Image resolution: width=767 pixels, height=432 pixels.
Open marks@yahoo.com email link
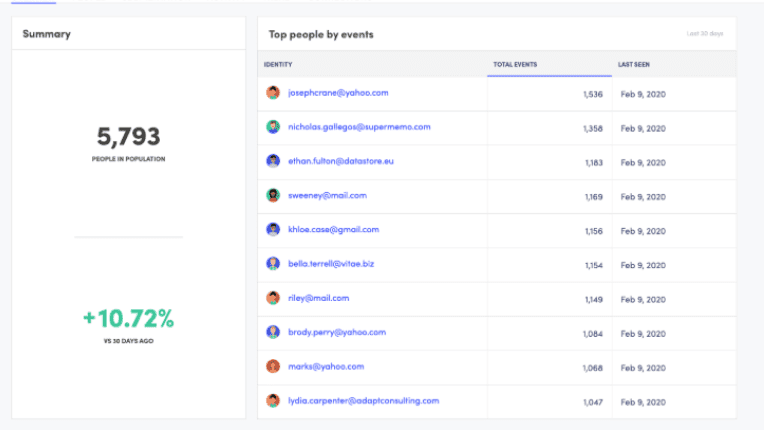(x=325, y=366)
